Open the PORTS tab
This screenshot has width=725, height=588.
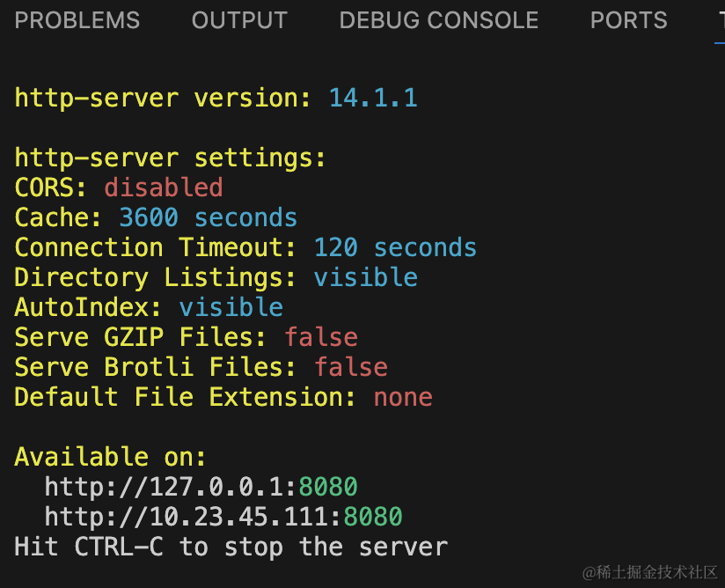629,20
